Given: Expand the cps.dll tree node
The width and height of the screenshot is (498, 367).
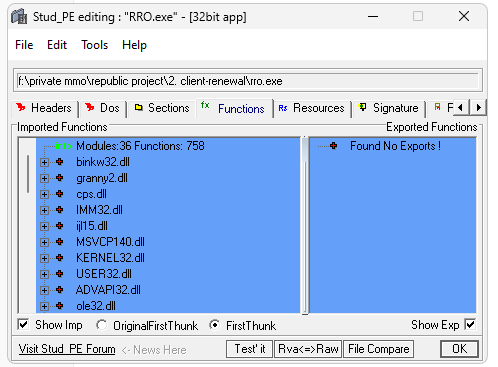Looking at the screenshot, I should tap(44, 194).
